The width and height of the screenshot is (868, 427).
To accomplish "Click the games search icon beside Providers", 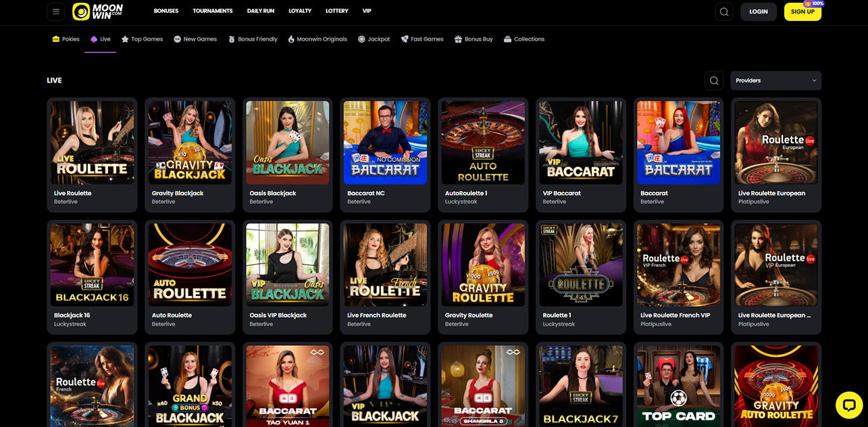I will coord(714,80).
